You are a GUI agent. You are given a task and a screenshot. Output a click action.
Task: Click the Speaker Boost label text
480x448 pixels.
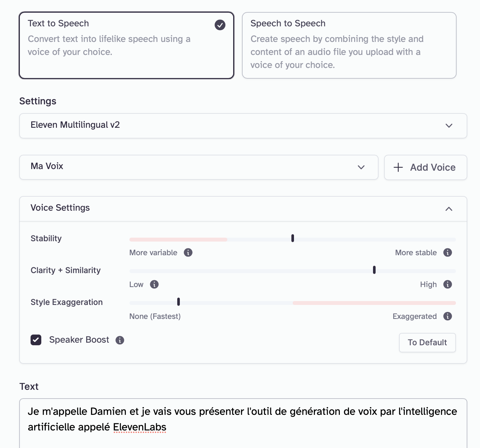(79, 340)
